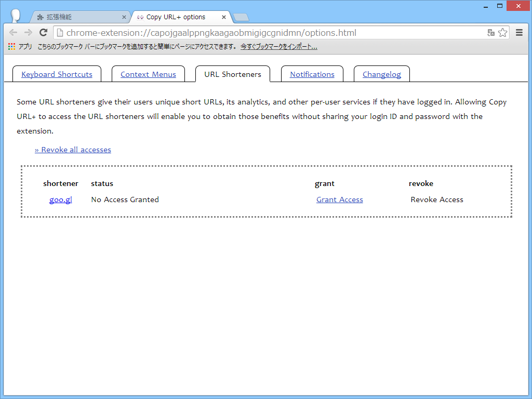
Task: Click the grant column header
Action: (325, 183)
